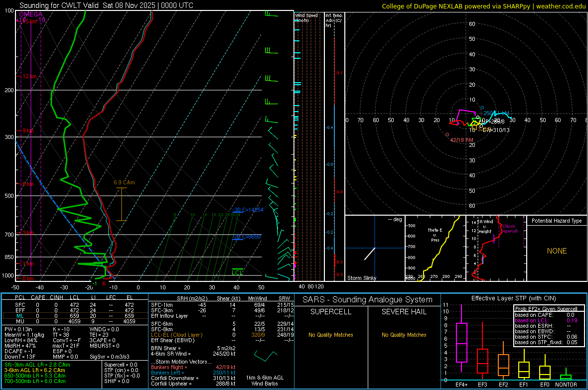Click the SUPERCELL analogue column header

click(x=331, y=312)
